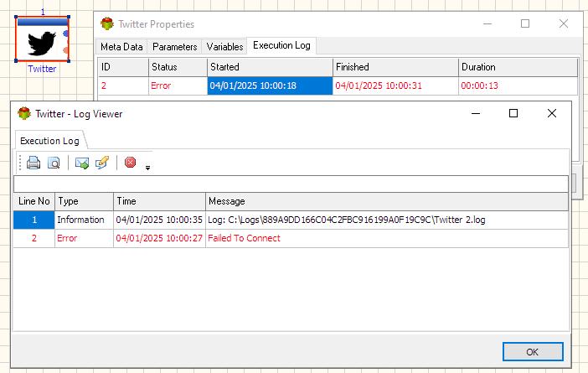Switch to the Variables tab
The image size is (588, 373).
pyautogui.click(x=224, y=47)
